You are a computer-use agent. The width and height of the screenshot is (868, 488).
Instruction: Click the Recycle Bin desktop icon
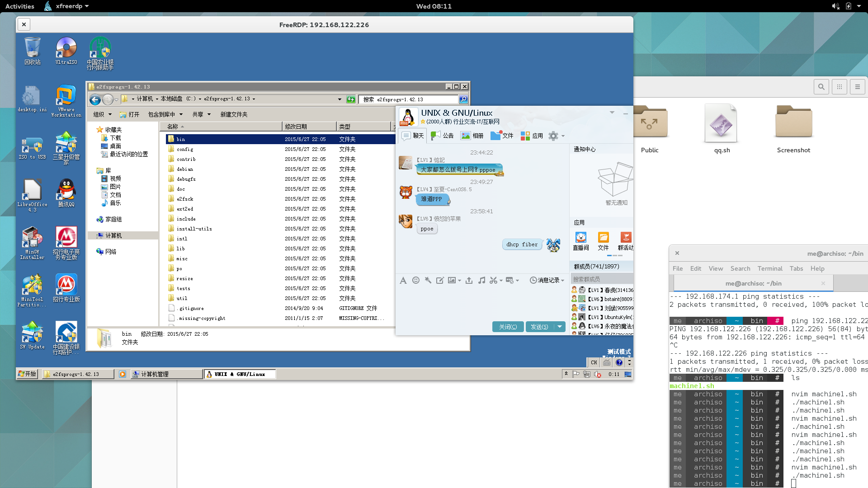point(33,51)
